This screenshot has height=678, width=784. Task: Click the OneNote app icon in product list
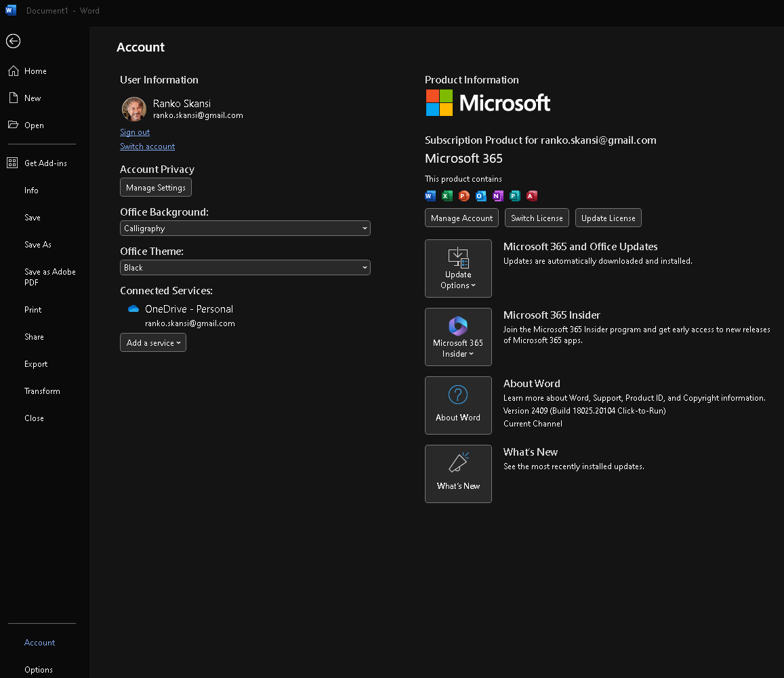coord(498,196)
